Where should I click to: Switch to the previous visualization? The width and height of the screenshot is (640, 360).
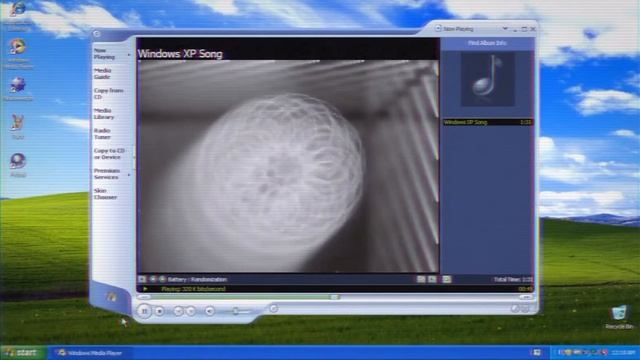[x=153, y=279]
